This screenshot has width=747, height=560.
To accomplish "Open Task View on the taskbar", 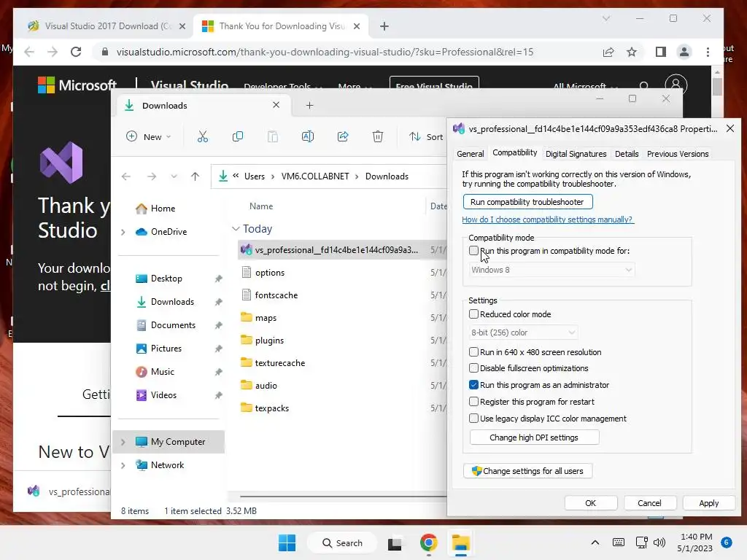I will pos(395,543).
